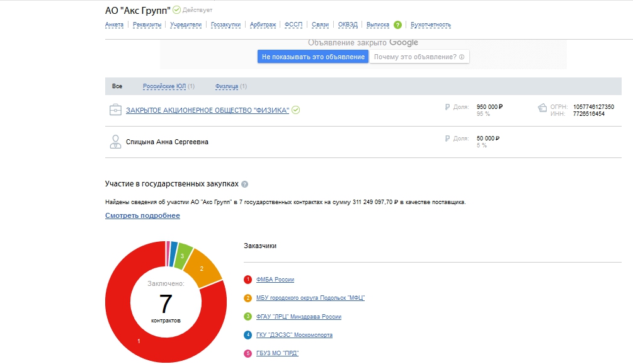Screen dimensions: 633x364
Task: Select the Все founders tab
Action: coord(117,86)
